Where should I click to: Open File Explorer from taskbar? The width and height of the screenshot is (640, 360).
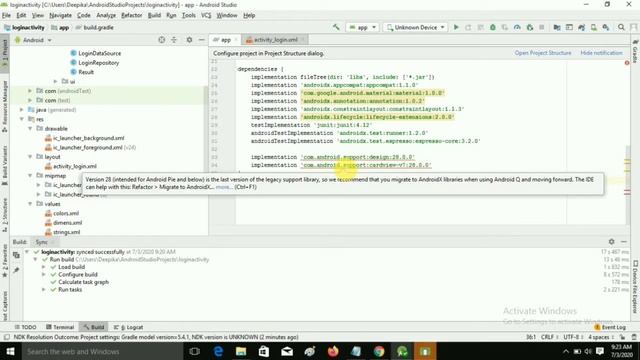coord(241,351)
